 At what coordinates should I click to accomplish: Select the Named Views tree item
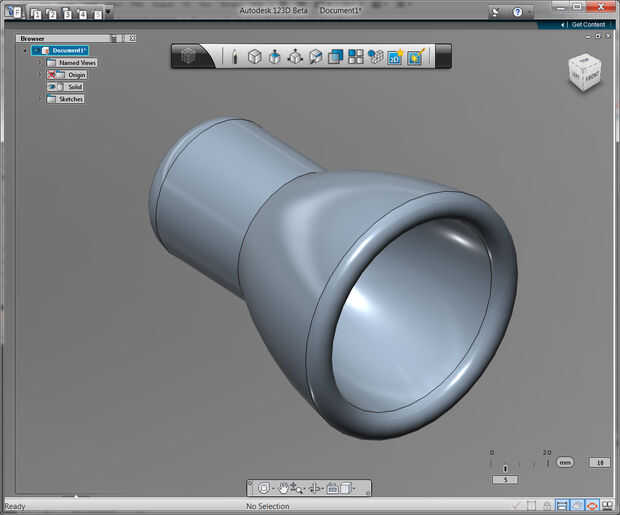[72, 63]
